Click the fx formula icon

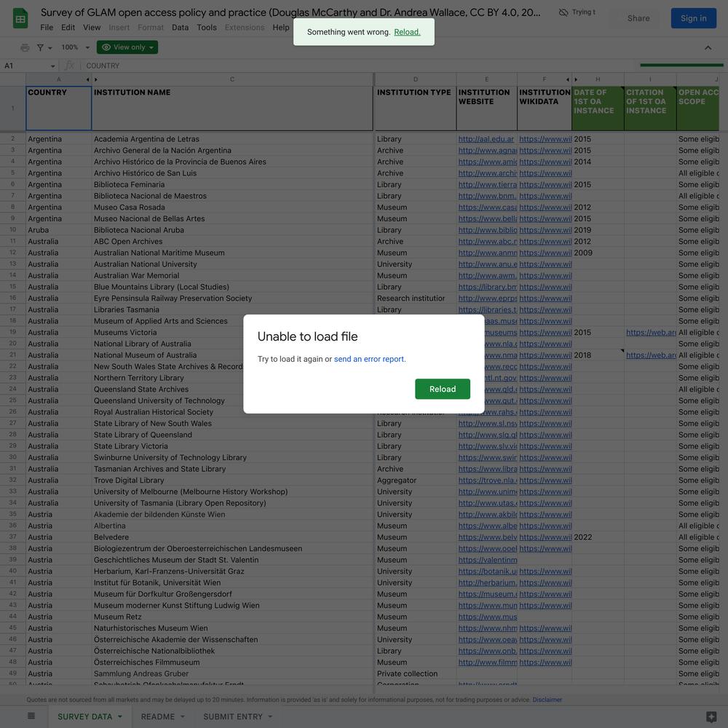point(69,66)
